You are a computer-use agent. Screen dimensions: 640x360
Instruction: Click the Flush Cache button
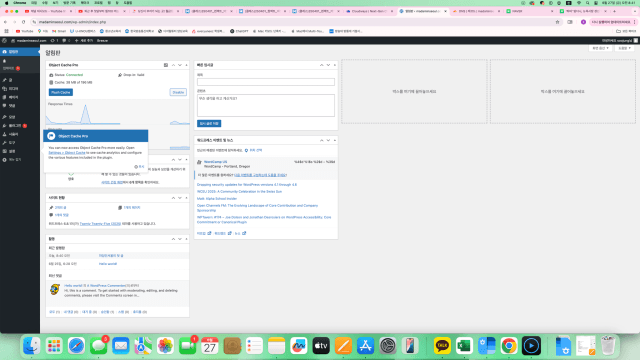[x=61, y=92]
